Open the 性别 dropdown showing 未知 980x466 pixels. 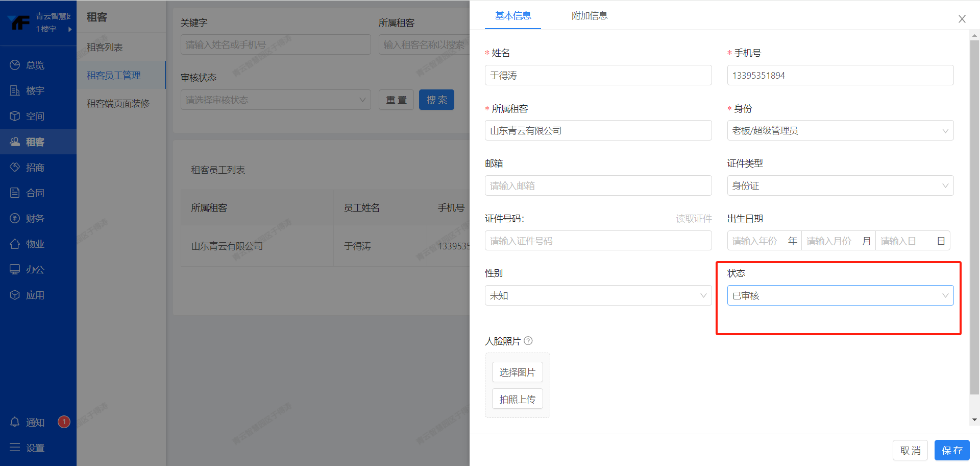(598, 296)
